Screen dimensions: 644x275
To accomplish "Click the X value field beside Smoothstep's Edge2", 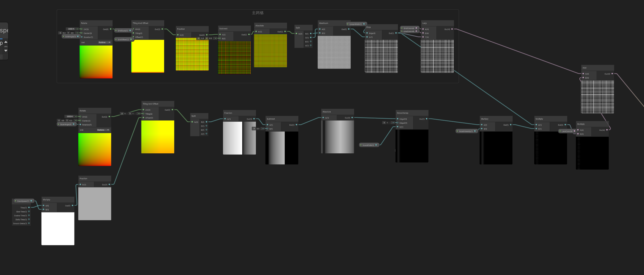I will tap(387, 123).
